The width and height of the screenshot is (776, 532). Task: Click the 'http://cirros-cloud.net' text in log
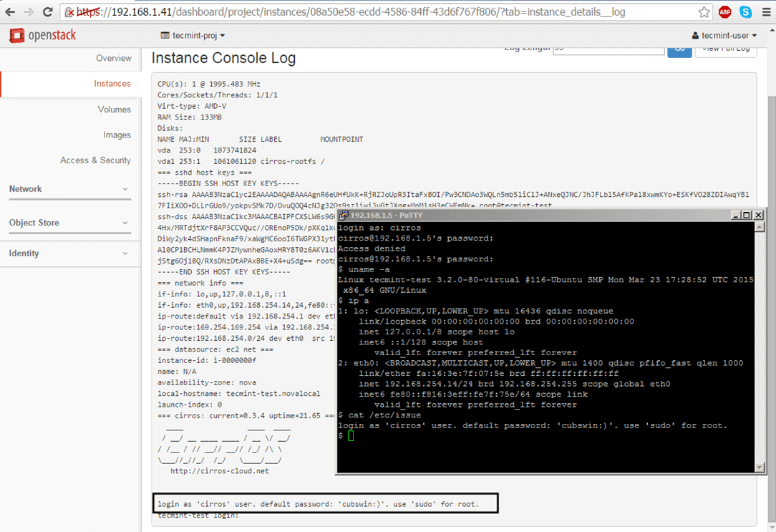(x=219, y=471)
